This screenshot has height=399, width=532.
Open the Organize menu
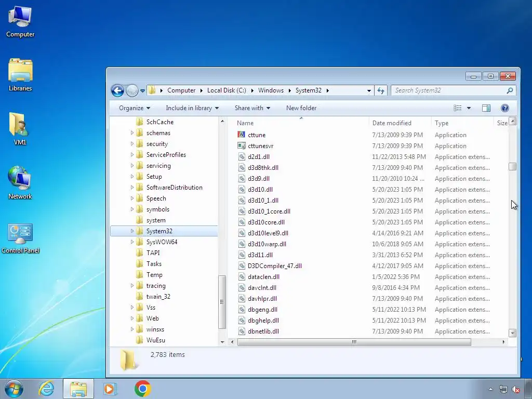point(135,108)
